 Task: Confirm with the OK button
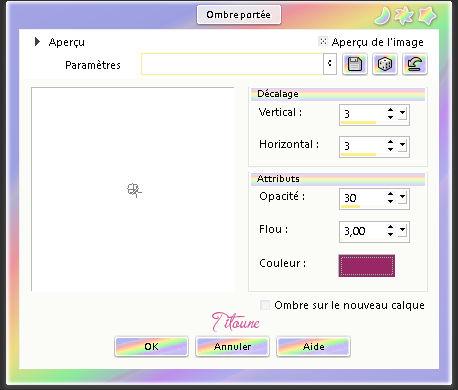[x=151, y=347]
